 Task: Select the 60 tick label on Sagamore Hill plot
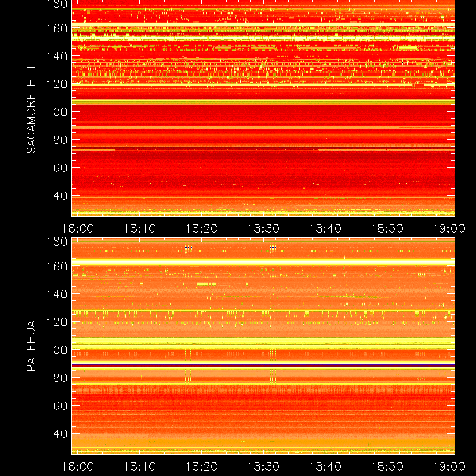(x=61, y=168)
